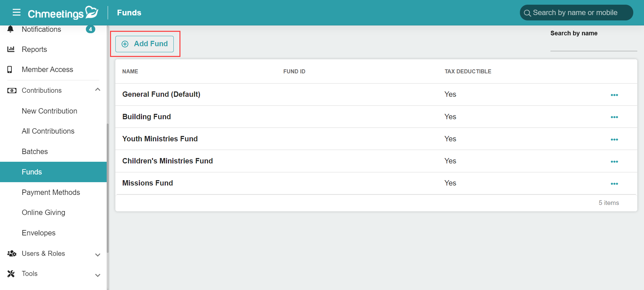Open the Envelopes page
Viewport: 644px width, 290px height.
(x=39, y=233)
